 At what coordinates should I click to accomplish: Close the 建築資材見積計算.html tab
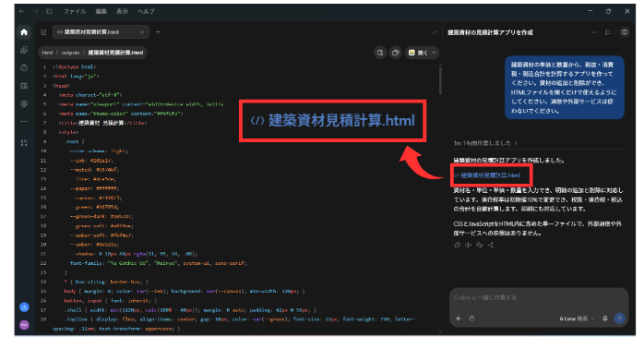(x=142, y=32)
